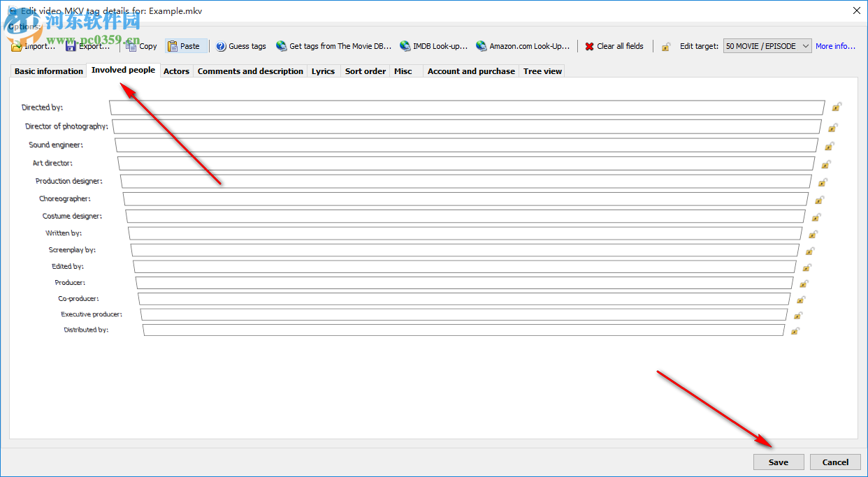This screenshot has width=868, height=477.
Task: Click the Edited by input field
Action: pos(465,266)
